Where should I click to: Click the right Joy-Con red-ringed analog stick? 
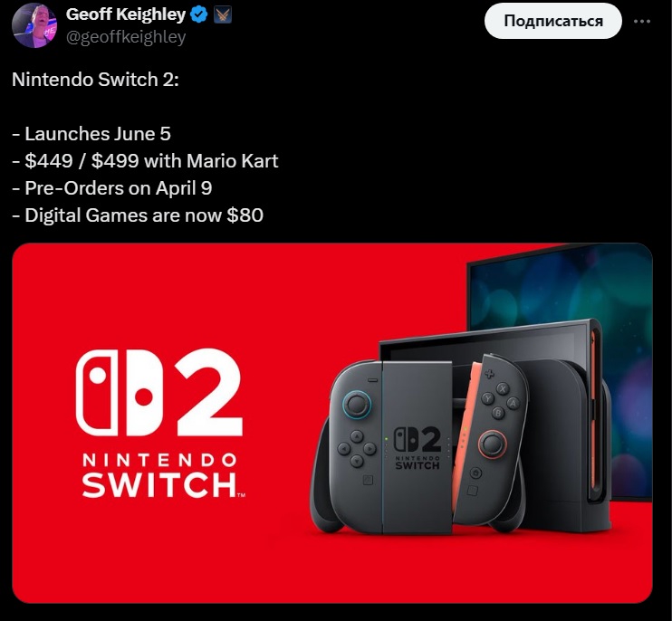point(492,444)
